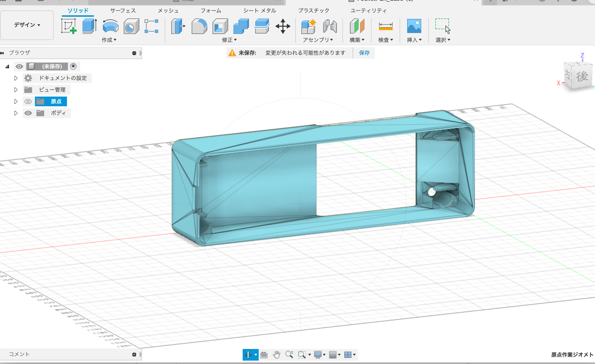Viewport: 595px width, 364px height.
Task: Select the Press Pull tool
Action: [x=178, y=26]
